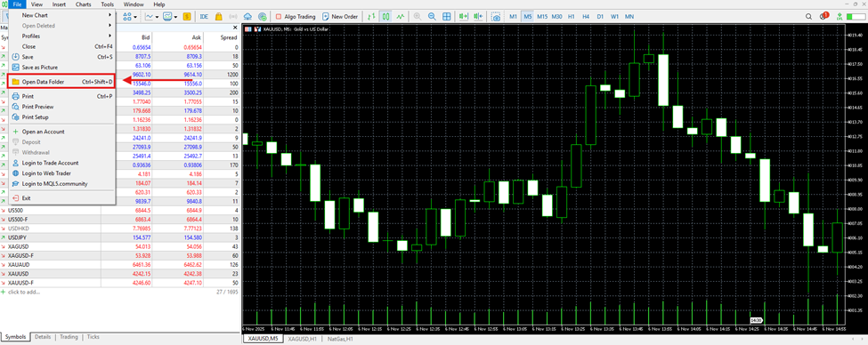Select the H1 timeframe

[x=572, y=17]
